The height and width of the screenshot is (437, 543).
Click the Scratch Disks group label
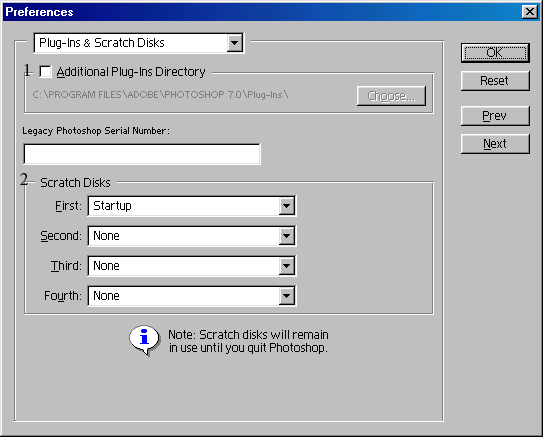point(75,182)
